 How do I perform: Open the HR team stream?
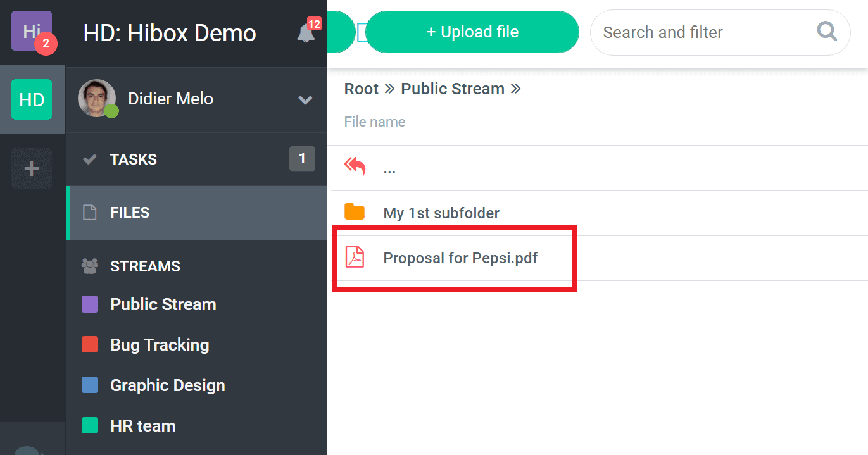coord(142,426)
